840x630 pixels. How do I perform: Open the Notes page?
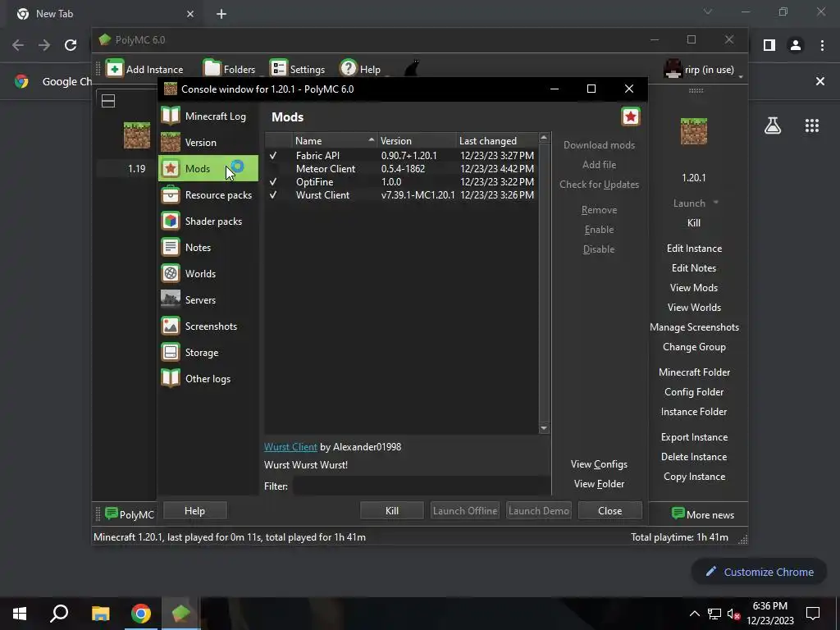tap(208, 248)
